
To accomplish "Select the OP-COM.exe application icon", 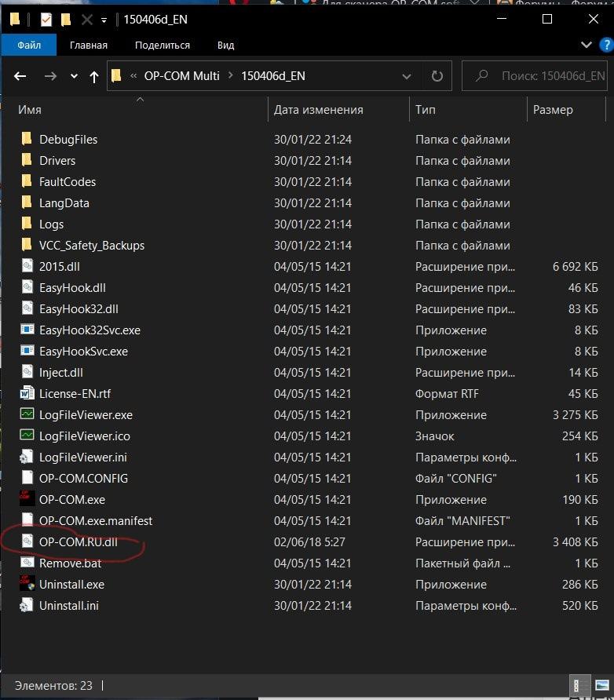I will coord(27,499).
